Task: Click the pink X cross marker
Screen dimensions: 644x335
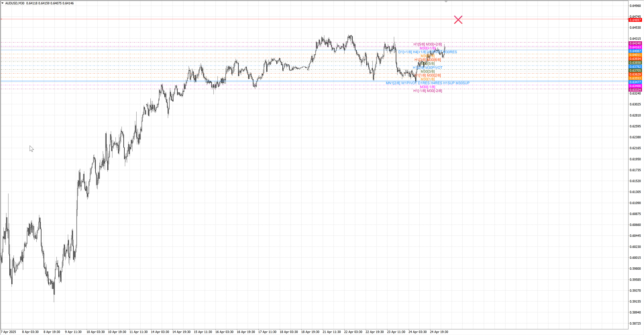Action: [x=458, y=20]
